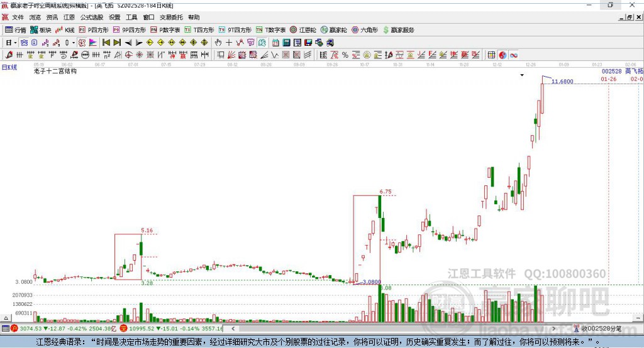The height and width of the screenshot is (348, 644).
Task: Open the 工具 menu
Action: 131,17
